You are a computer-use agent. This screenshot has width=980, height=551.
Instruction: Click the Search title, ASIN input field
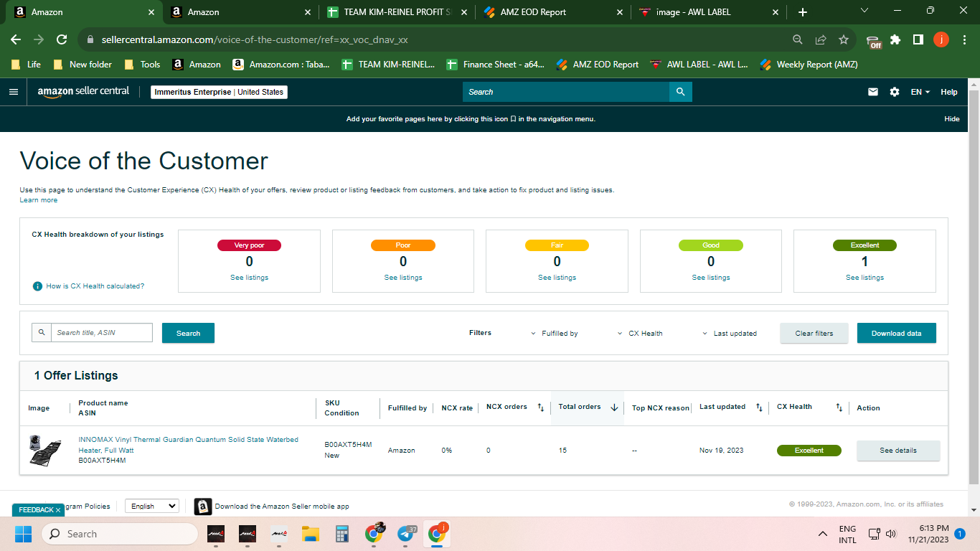[x=102, y=333]
